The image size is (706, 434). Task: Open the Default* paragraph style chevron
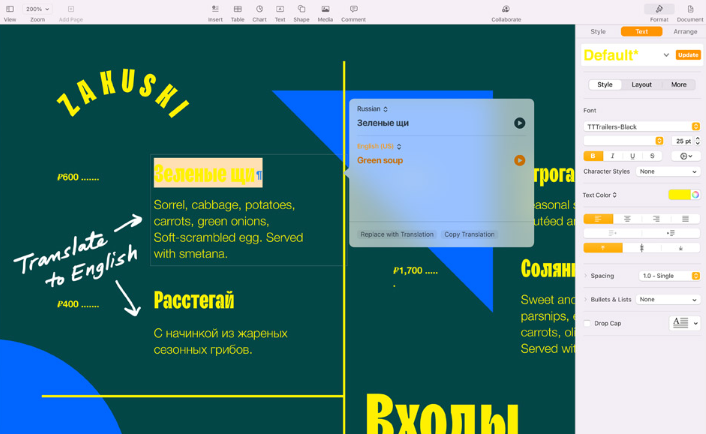pos(666,55)
